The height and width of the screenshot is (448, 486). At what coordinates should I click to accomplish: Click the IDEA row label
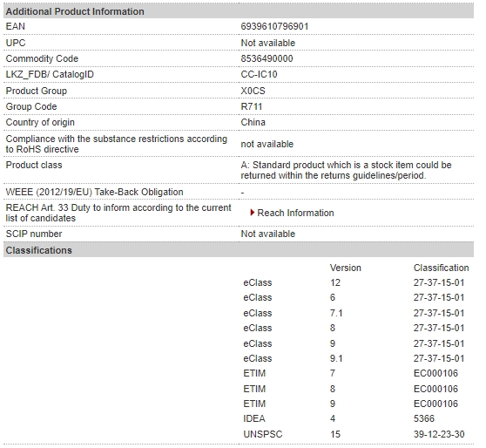pos(254,418)
